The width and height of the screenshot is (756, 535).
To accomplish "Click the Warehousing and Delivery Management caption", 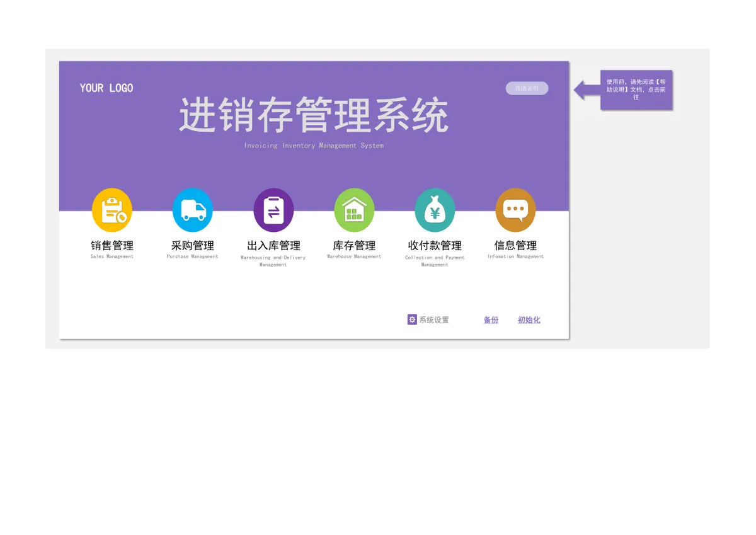I will coord(273,261).
